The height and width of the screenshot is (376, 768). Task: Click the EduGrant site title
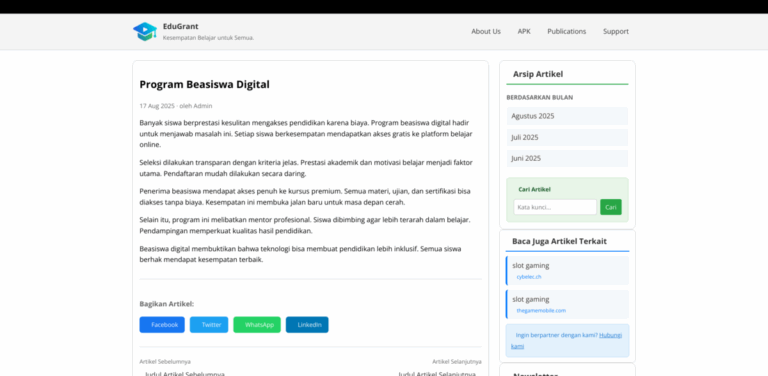(181, 26)
